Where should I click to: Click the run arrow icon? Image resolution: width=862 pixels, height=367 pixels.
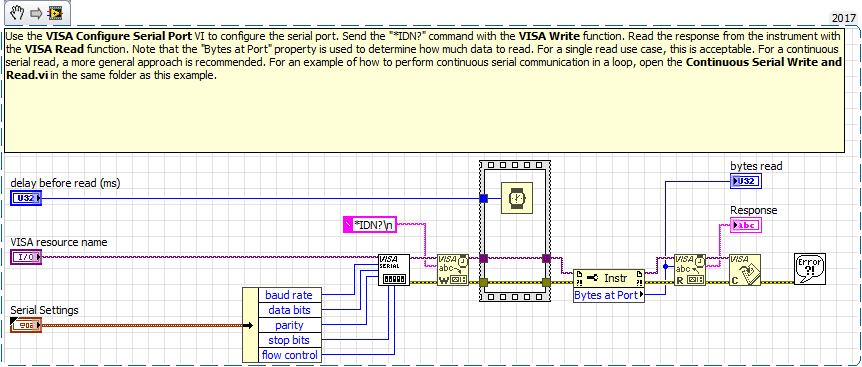[x=37, y=13]
